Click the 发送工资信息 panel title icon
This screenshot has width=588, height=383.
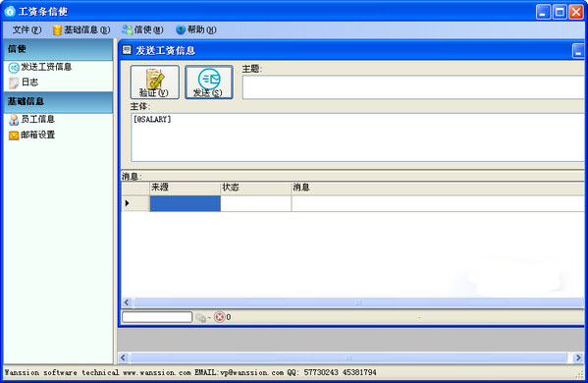pyautogui.click(x=128, y=50)
